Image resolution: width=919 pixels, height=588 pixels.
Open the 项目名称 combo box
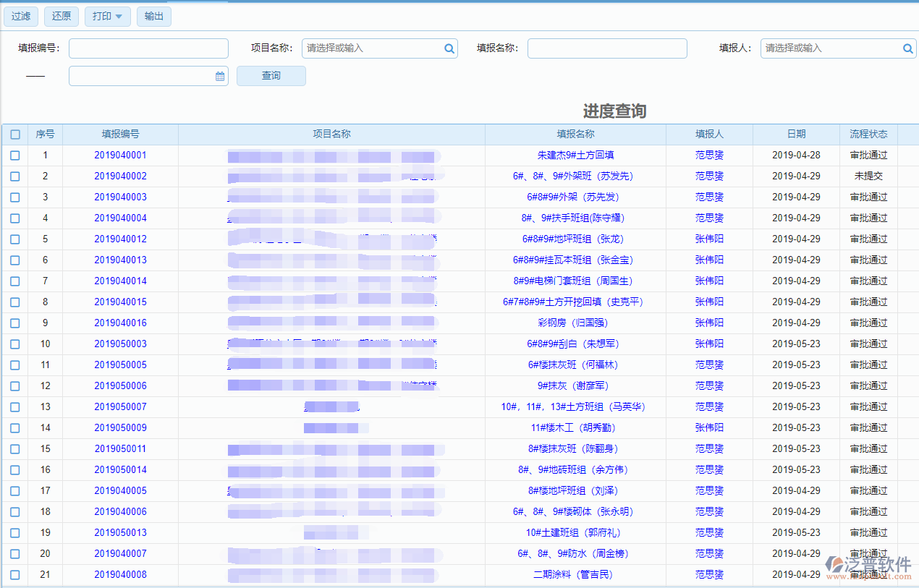click(x=373, y=48)
